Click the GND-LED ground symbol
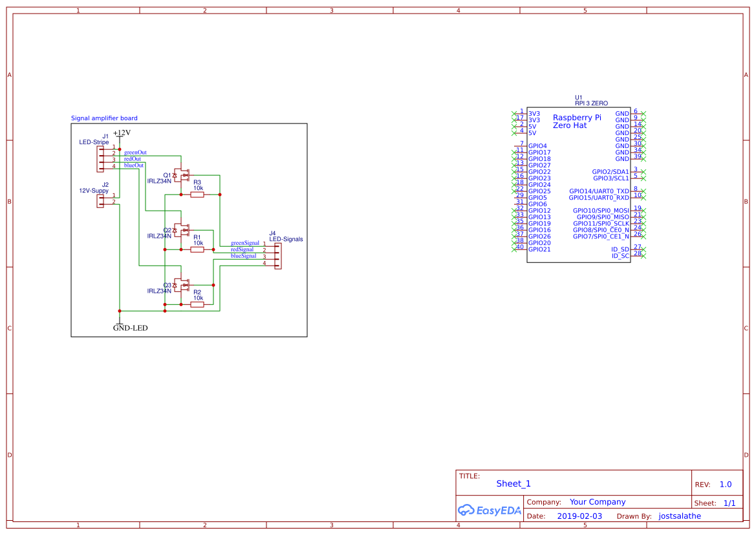 (x=120, y=323)
